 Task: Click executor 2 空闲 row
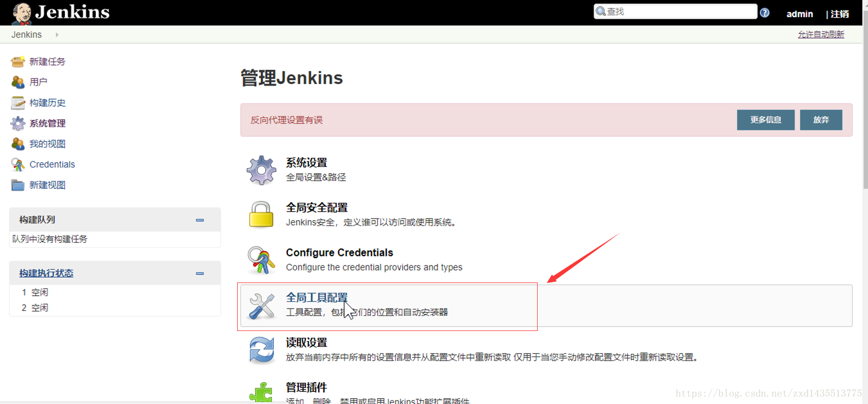(x=115, y=308)
